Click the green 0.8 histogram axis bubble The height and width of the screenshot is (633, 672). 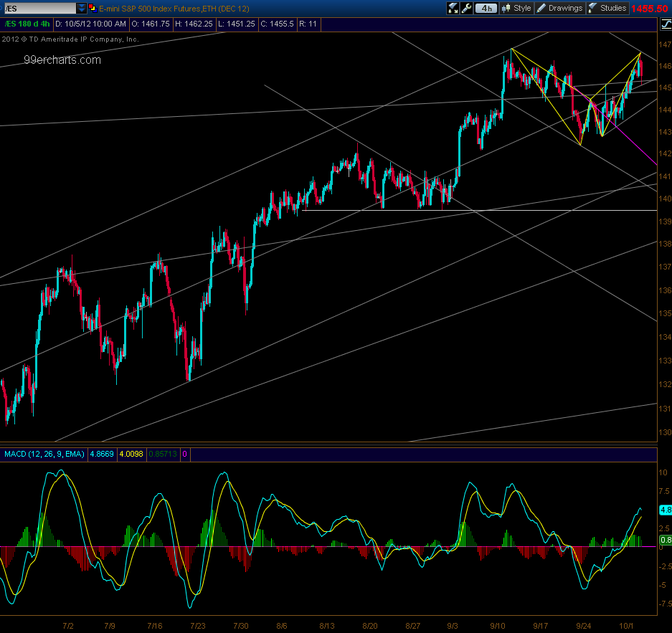tap(666, 540)
